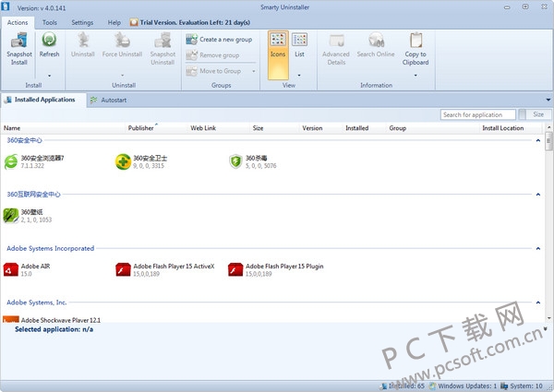
Task: Click the Uninstall ribbon icon
Action: tap(83, 40)
